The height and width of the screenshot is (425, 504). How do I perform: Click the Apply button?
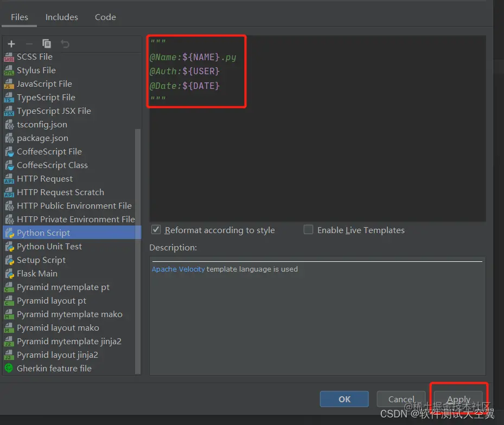coord(458,399)
